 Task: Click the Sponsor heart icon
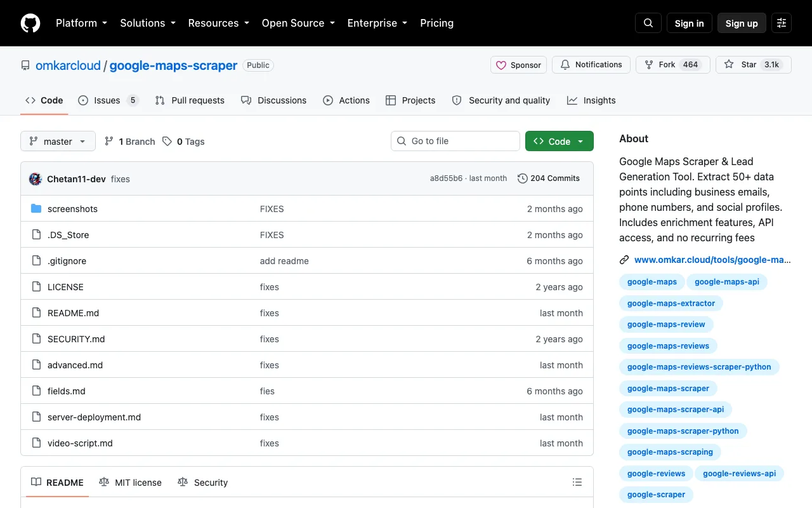tap(501, 65)
